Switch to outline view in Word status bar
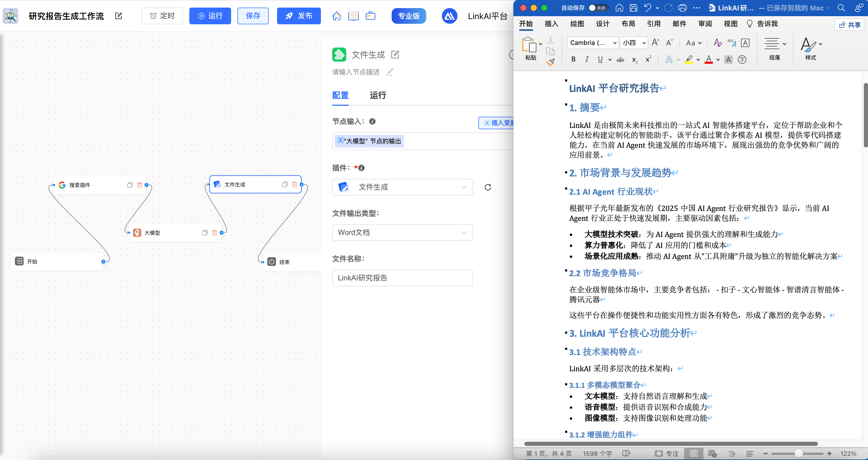 coord(731,453)
